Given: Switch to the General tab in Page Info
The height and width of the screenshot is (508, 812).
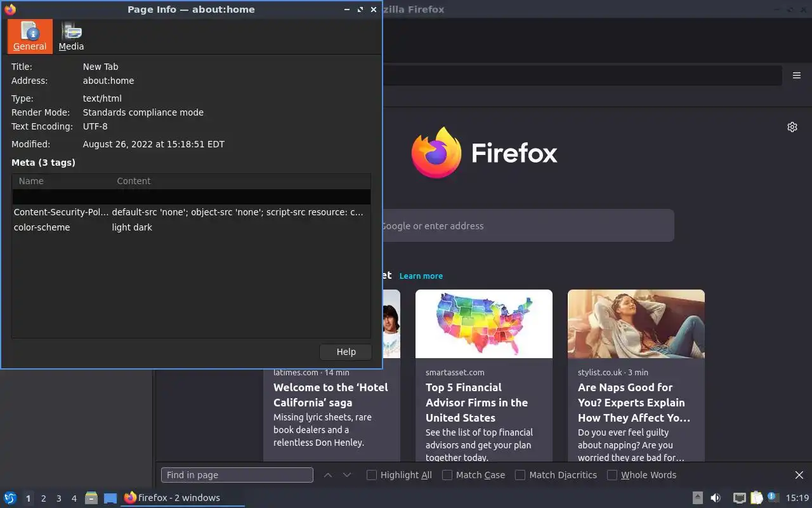Looking at the screenshot, I should 30,36.
